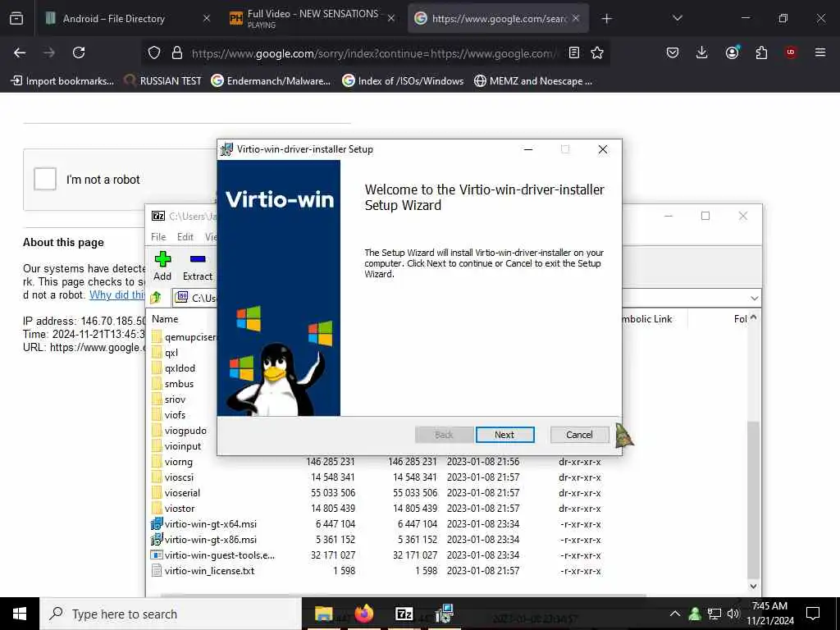The height and width of the screenshot is (630, 840).
Task: Select vioinput folder in 7-Zip
Action: [183, 445]
